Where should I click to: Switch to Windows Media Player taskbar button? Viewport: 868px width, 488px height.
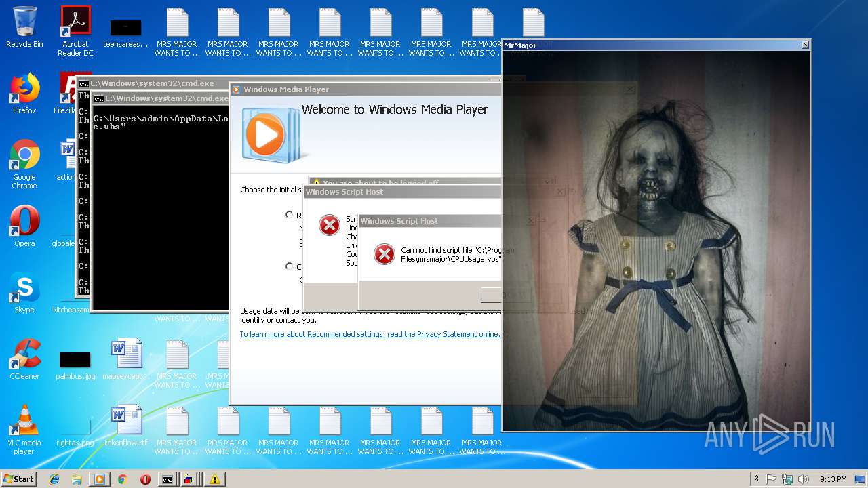(99, 479)
